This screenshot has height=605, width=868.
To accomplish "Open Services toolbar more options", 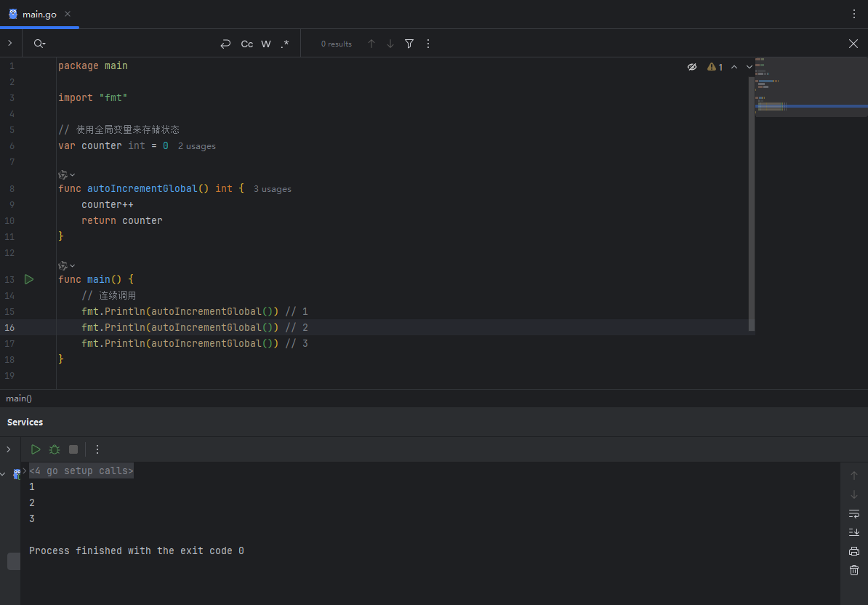I will click(97, 449).
